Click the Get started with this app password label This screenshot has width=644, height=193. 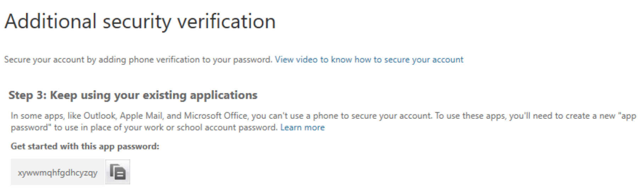pyautogui.click(x=85, y=146)
